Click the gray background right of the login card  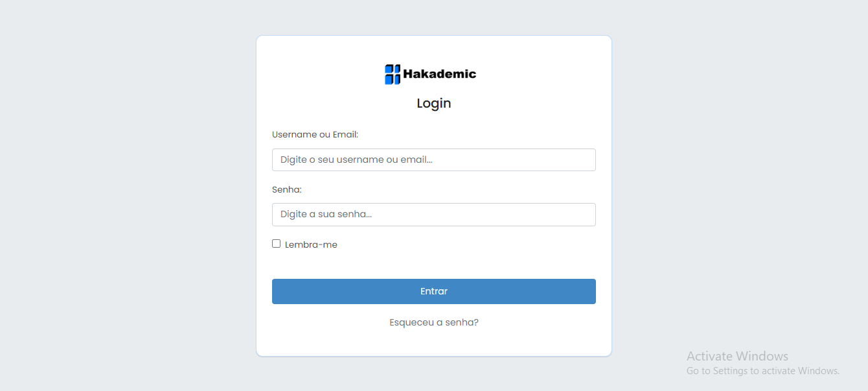pyautogui.click(x=738, y=195)
